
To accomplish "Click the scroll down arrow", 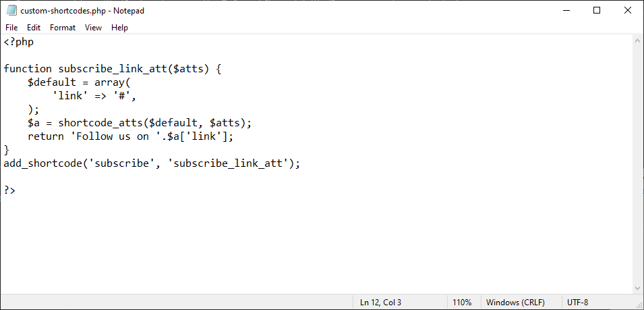I will point(637,287).
